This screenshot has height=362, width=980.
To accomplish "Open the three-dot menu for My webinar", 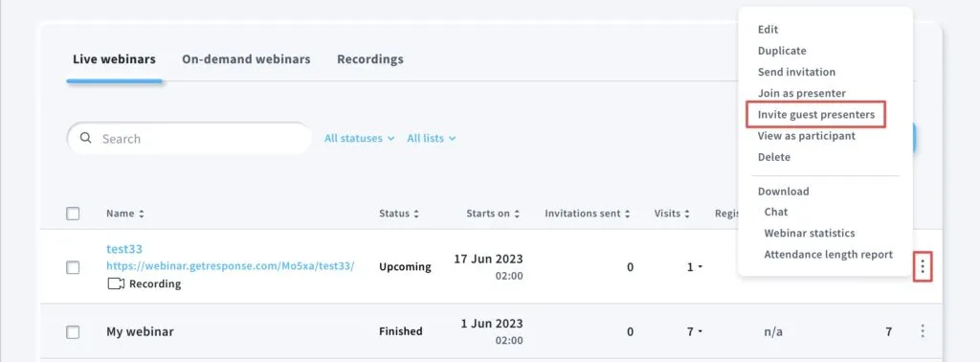I will pyautogui.click(x=923, y=331).
